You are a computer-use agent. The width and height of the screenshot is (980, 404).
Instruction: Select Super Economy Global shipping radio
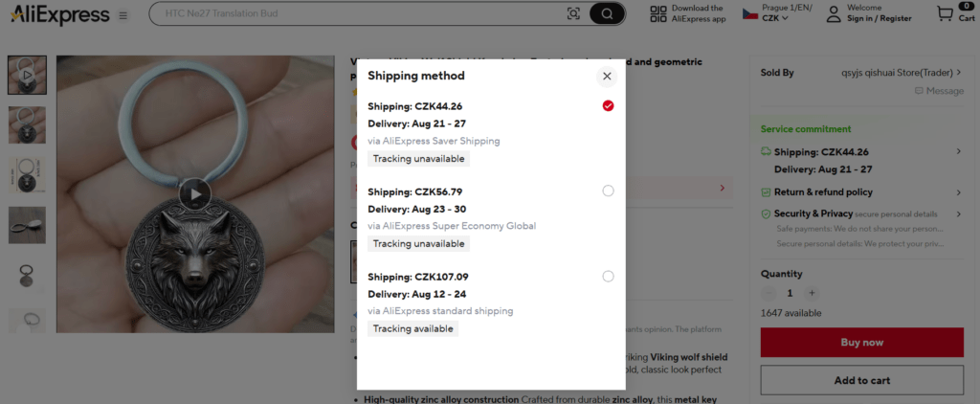tap(608, 191)
